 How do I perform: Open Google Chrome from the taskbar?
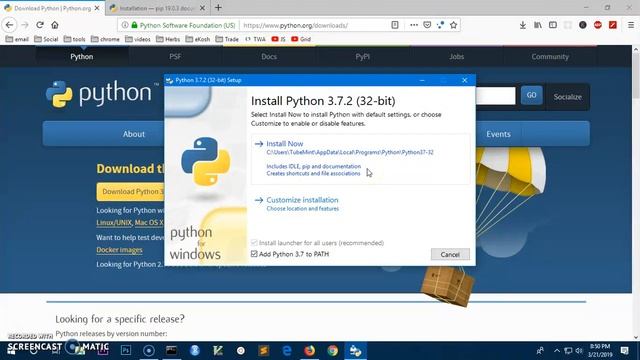click(333, 351)
